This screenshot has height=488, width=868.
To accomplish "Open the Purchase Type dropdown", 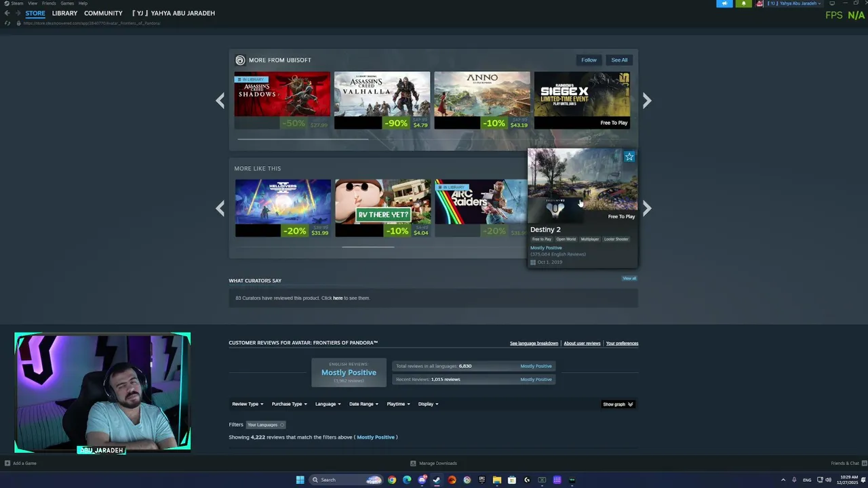I will [x=290, y=404].
